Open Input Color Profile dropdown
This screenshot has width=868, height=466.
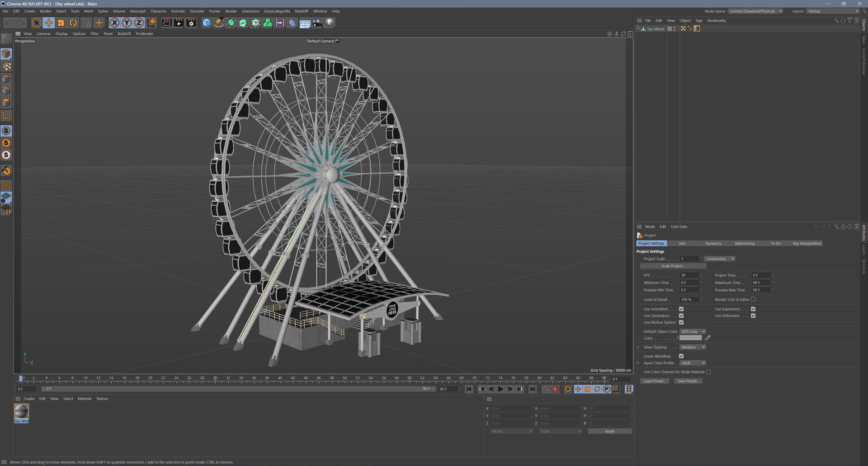click(693, 363)
